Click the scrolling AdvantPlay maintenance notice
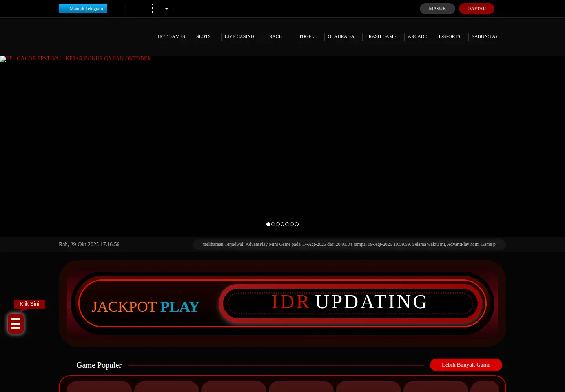This screenshot has height=392, width=565. pyautogui.click(x=349, y=244)
